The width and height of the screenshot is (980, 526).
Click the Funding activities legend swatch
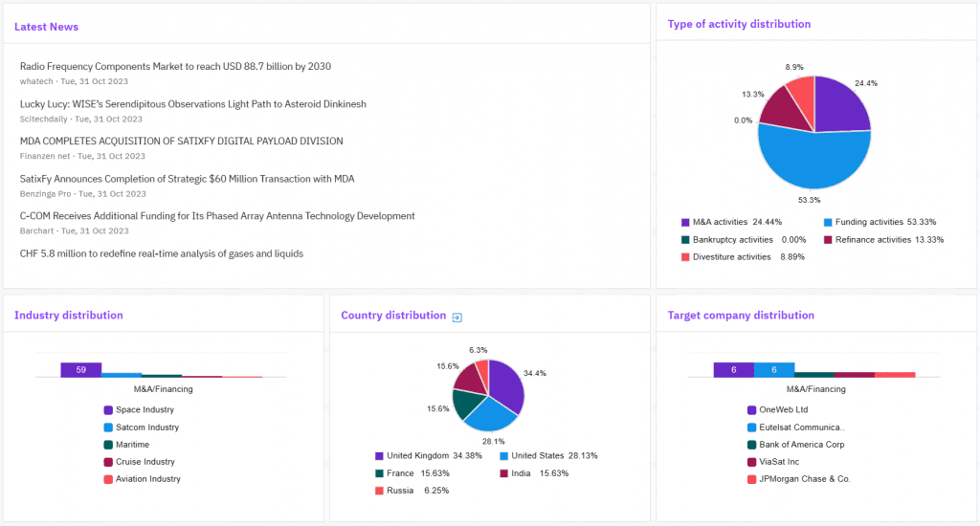tap(828, 222)
